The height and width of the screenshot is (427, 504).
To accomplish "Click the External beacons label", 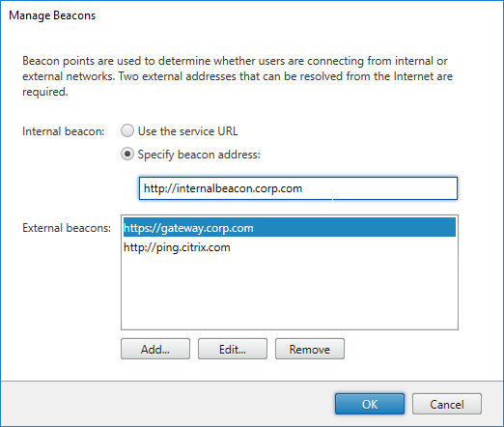I will click(67, 228).
